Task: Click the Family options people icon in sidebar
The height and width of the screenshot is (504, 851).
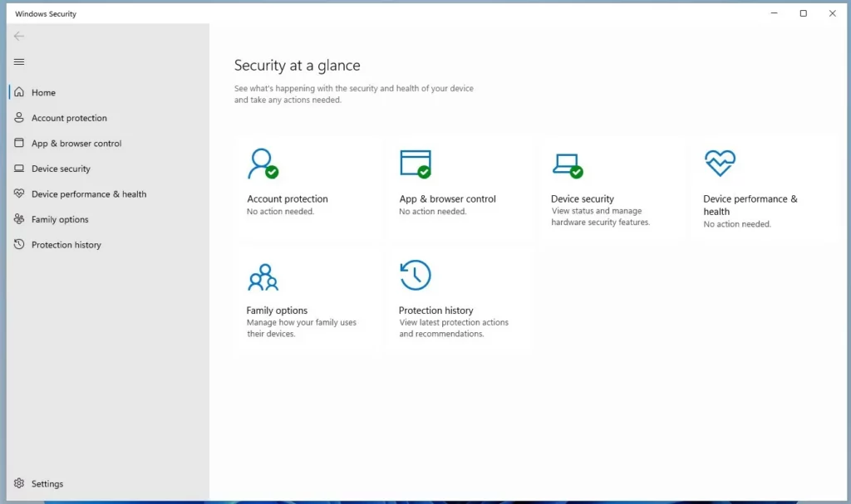Action: point(19,219)
